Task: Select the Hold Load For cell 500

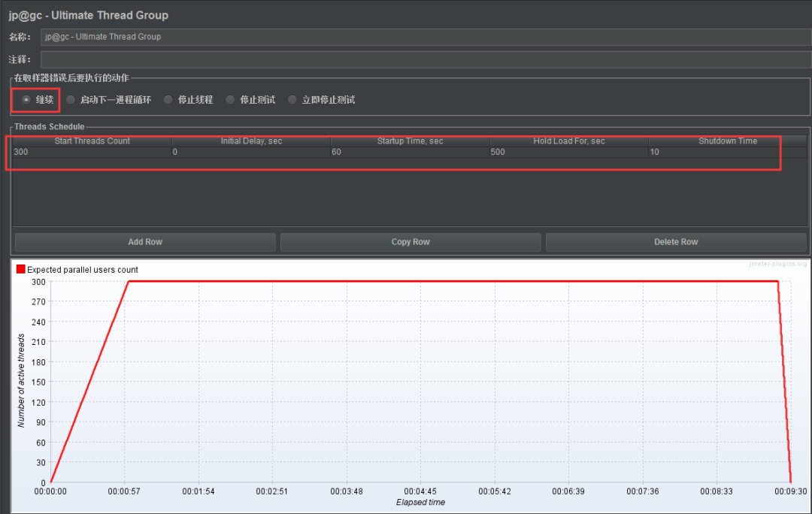Action: pos(569,152)
